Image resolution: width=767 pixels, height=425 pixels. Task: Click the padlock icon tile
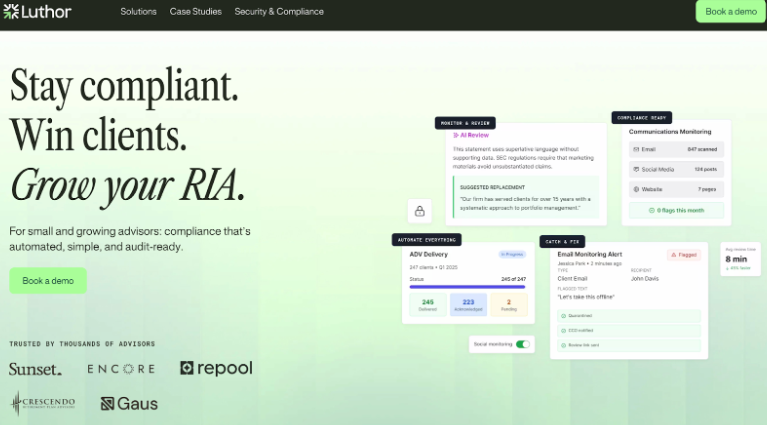pos(419,211)
